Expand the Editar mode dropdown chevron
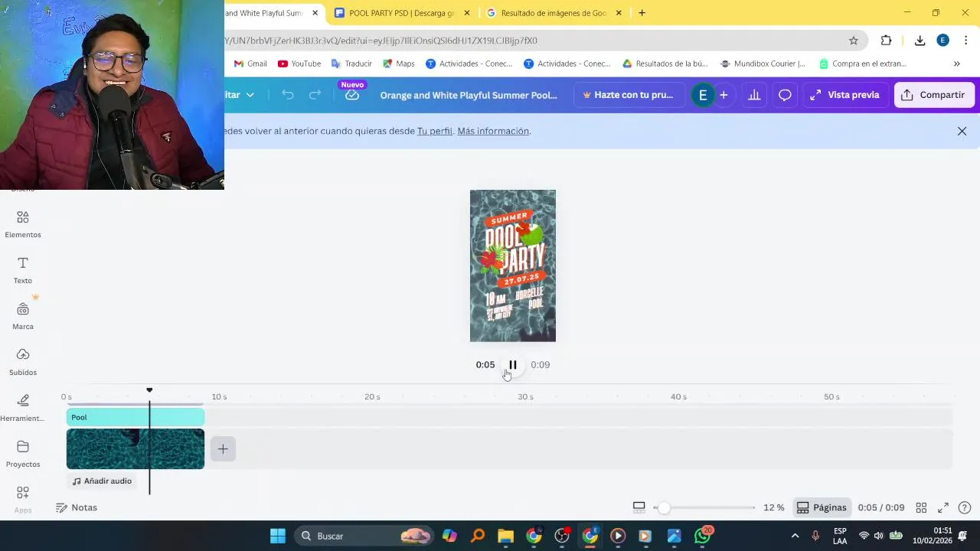980x551 pixels. point(250,95)
